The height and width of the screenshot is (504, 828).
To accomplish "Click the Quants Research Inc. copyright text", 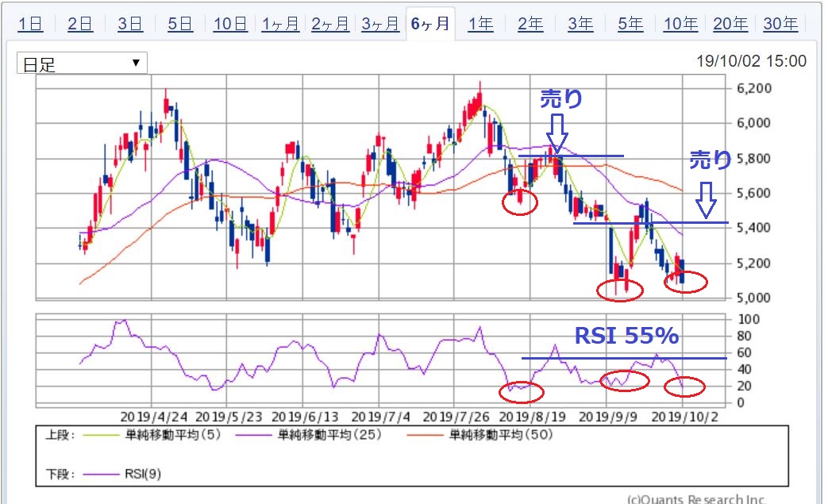I will pos(696,498).
